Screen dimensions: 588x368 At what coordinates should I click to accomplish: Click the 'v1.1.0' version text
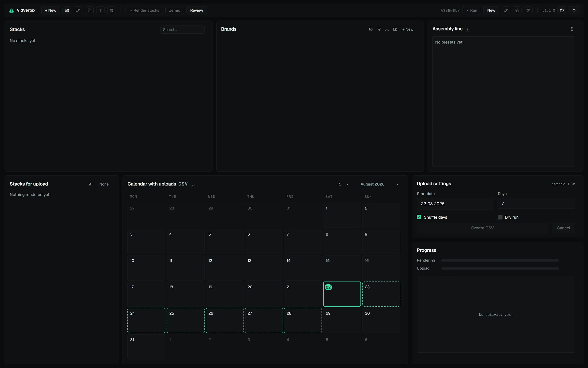point(549,10)
